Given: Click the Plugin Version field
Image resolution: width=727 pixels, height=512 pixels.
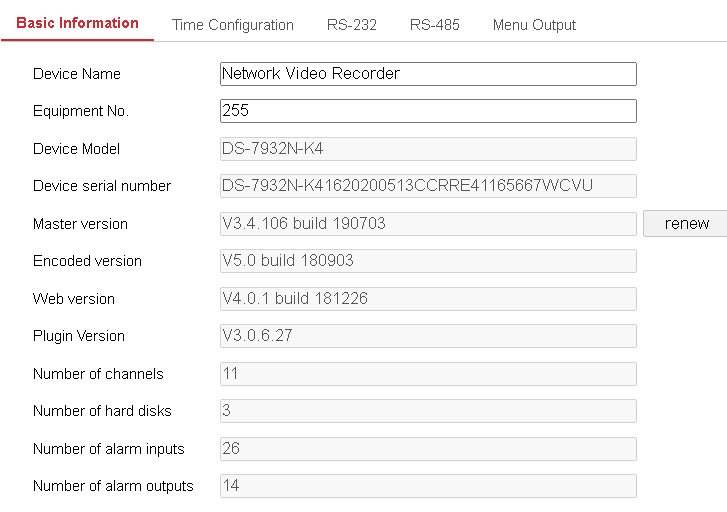Looking at the screenshot, I should point(427,336).
